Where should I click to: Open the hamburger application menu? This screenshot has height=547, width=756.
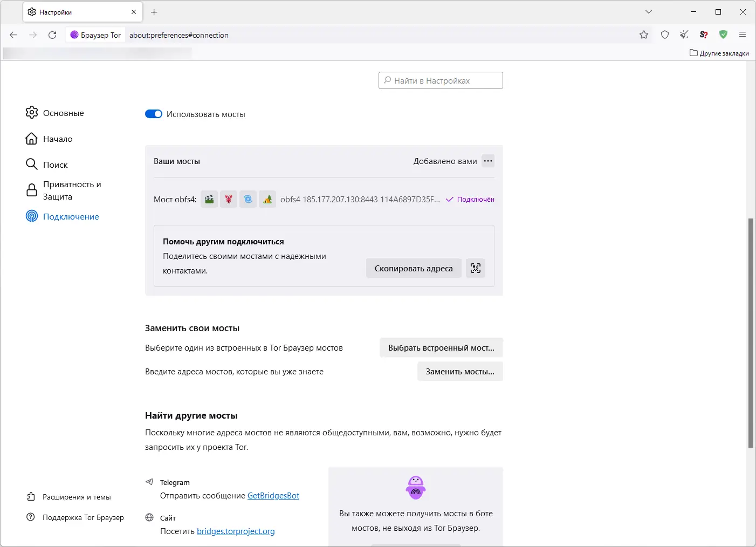point(743,35)
